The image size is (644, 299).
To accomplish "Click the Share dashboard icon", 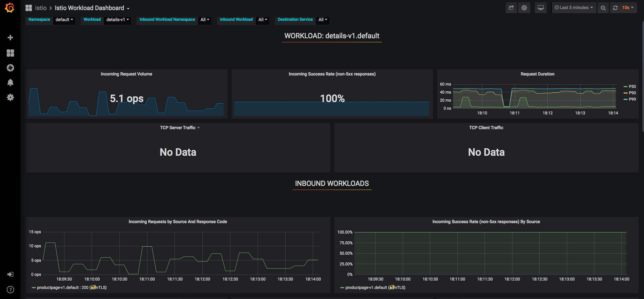I will pyautogui.click(x=511, y=8).
